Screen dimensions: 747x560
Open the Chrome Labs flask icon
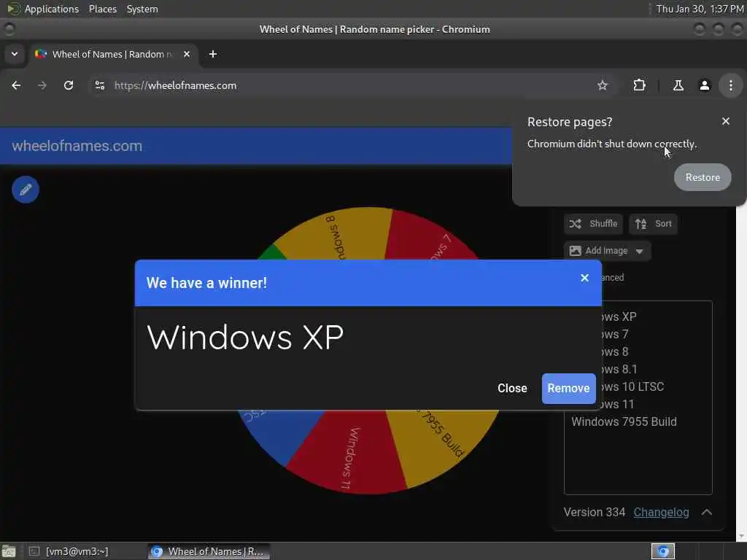click(678, 85)
